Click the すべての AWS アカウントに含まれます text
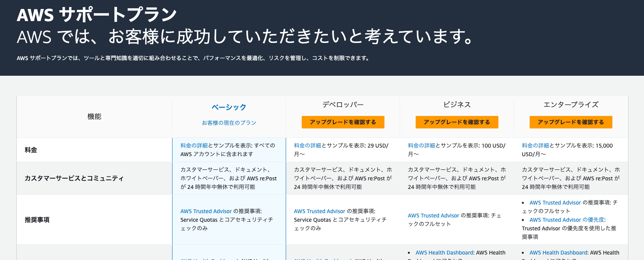This screenshot has height=260, width=644. point(228,150)
